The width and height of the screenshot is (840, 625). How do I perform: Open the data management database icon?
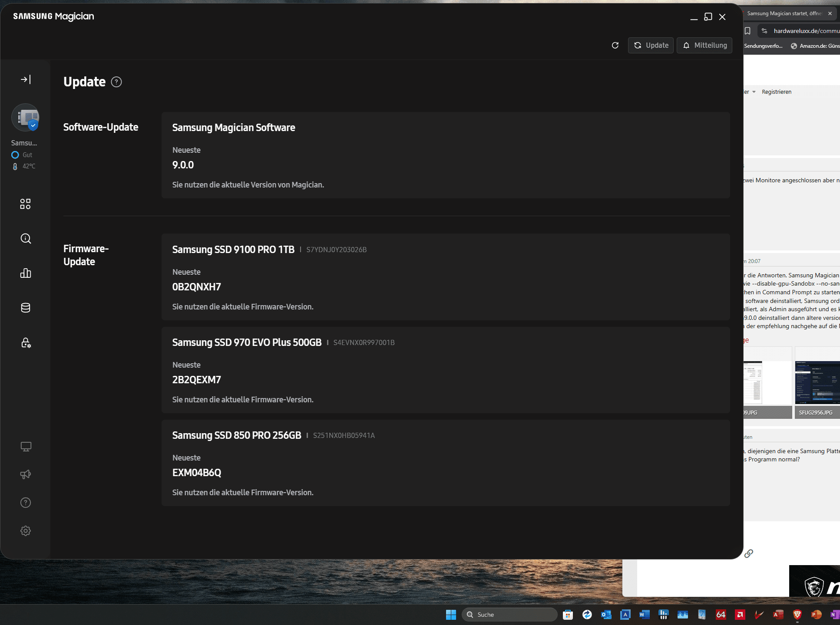26,308
